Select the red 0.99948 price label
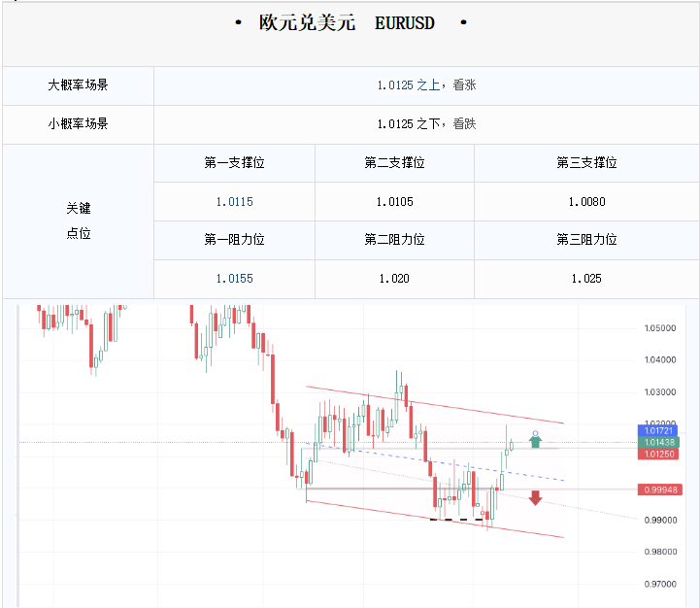 tap(660, 490)
